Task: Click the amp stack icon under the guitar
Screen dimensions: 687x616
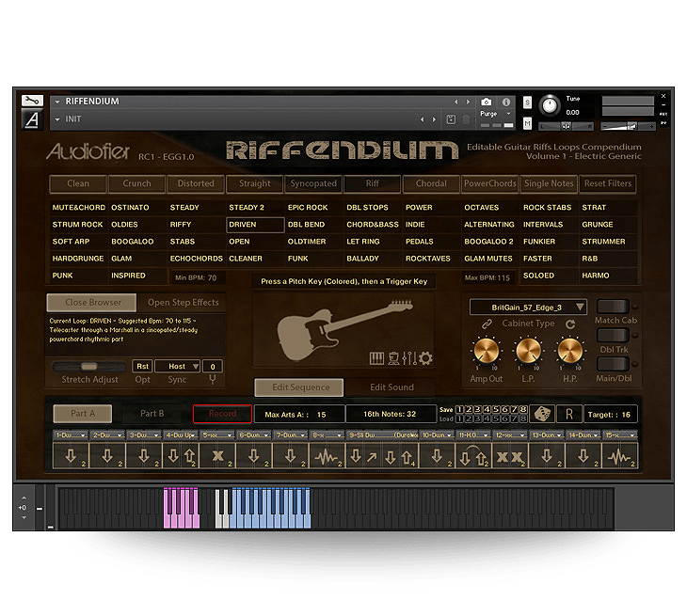Action: coord(393,358)
